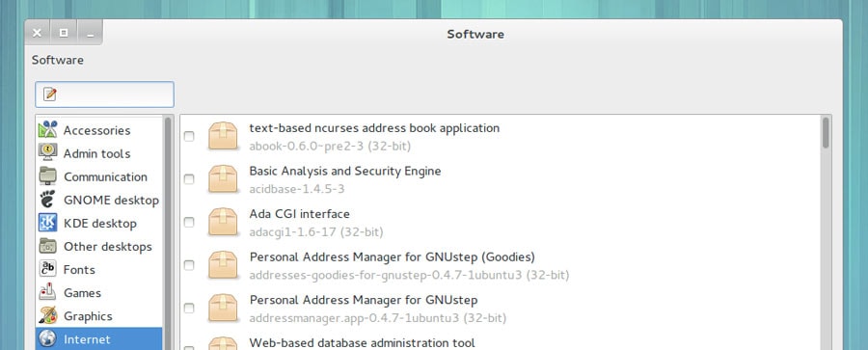Image resolution: width=868 pixels, height=350 pixels.
Task: Select the Graphics palette icon
Action: coord(47,315)
